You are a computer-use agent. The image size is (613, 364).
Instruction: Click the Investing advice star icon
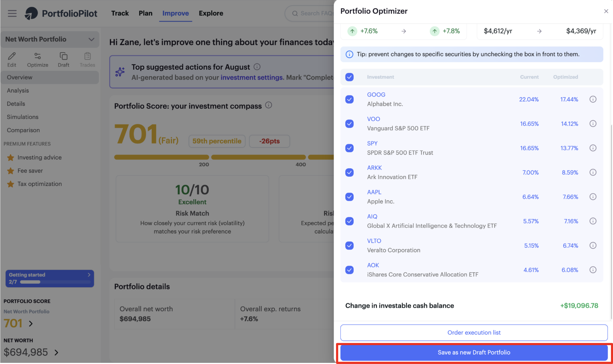(x=10, y=157)
